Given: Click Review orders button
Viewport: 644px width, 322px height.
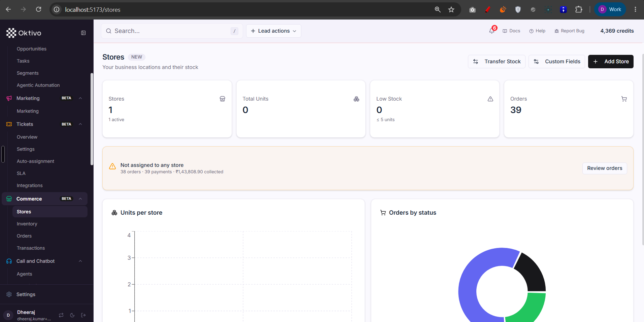Looking at the screenshot, I should 605,168.
